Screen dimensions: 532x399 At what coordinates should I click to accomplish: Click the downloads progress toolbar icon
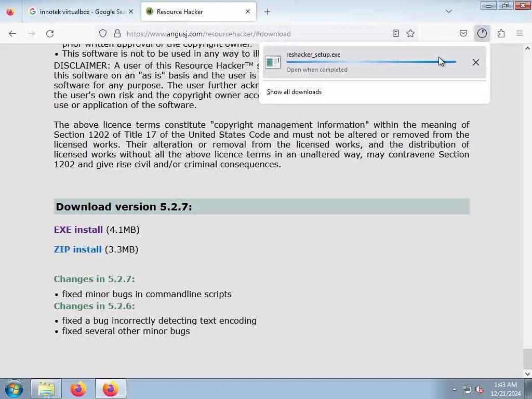coord(482,33)
